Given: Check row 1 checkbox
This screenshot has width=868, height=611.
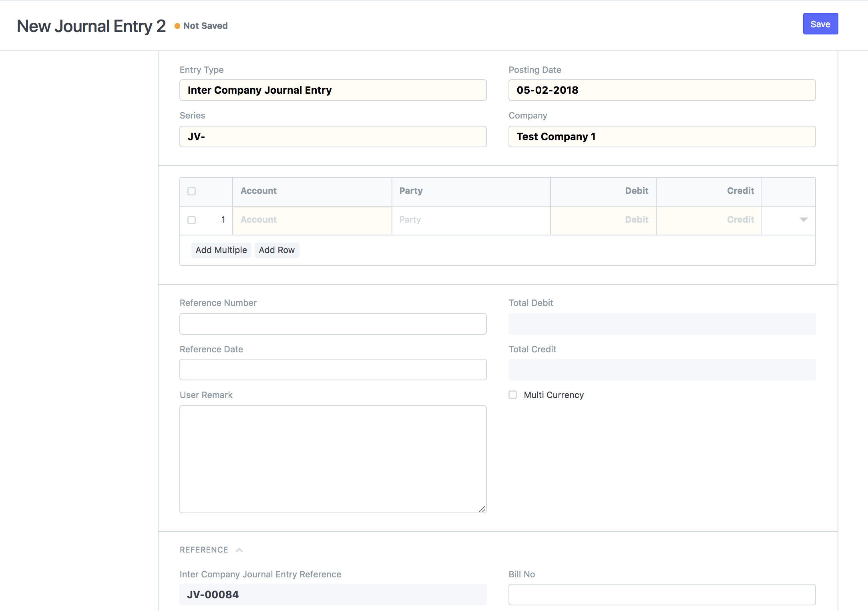Looking at the screenshot, I should point(192,219).
